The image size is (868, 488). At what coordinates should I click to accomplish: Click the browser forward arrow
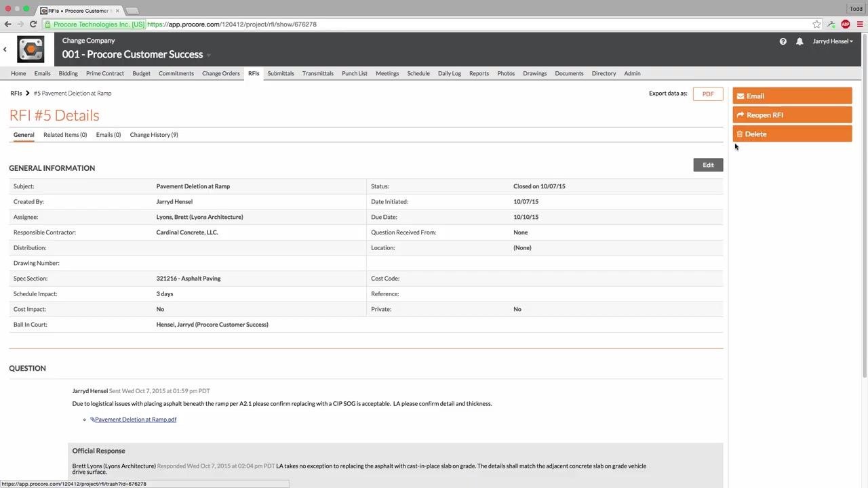click(x=20, y=24)
